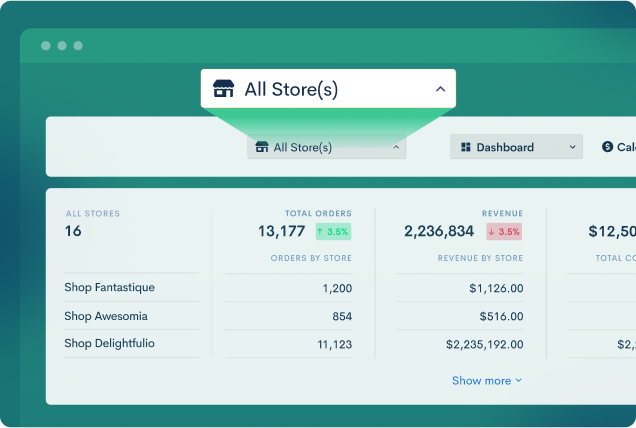Image resolution: width=636 pixels, height=428 pixels.
Task: Expand the chevron beside Show more
Action: tap(518, 380)
